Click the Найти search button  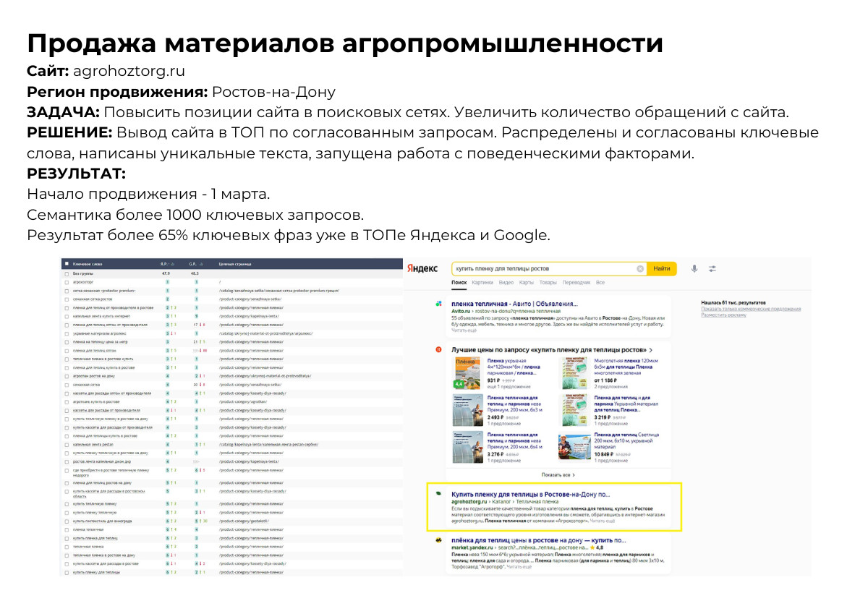(x=661, y=269)
